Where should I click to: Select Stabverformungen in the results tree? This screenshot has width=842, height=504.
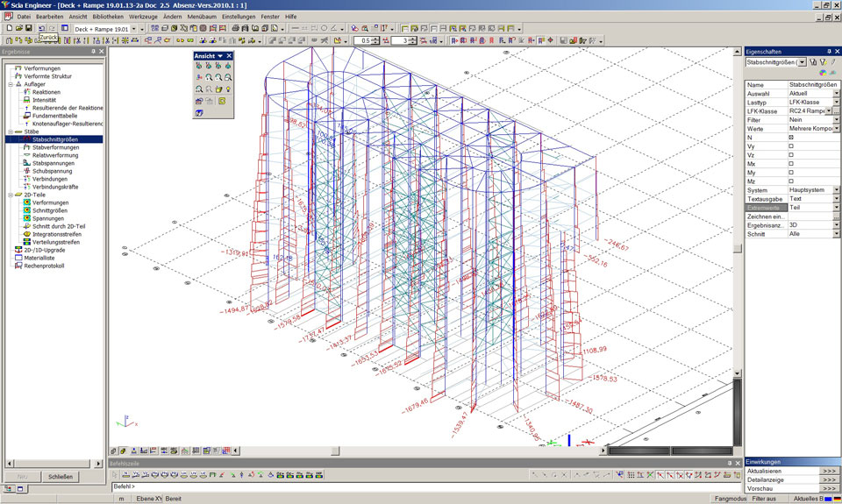click(x=55, y=147)
